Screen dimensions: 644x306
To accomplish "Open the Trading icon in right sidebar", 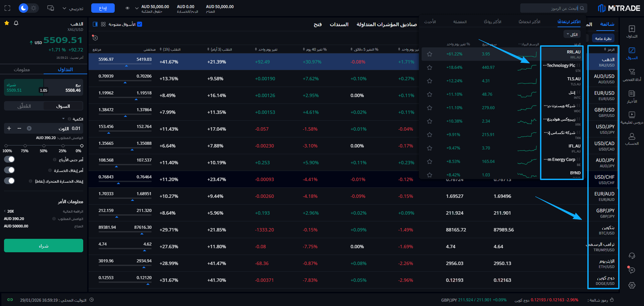I will (x=632, y=32).
